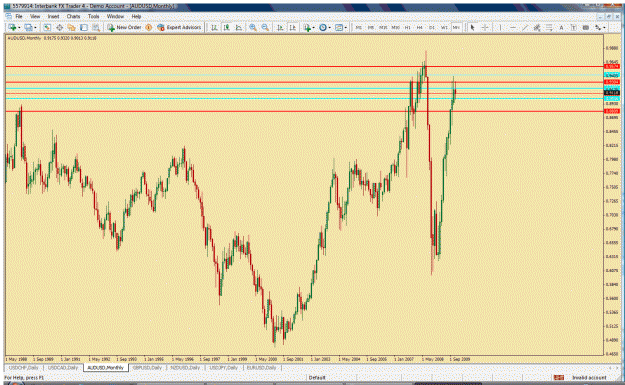Screen dimensions: 625x385
Task: Open the View menu
Action: pyautogui.click(x=35, y=16)
